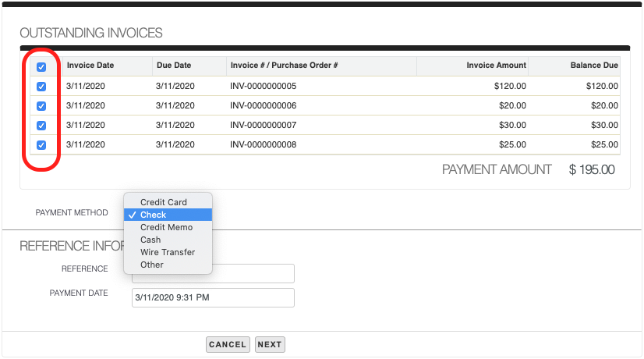This screenshot has width=644, height=359.
Task: Click the Balance Due column header
Action: click(594, 66)
